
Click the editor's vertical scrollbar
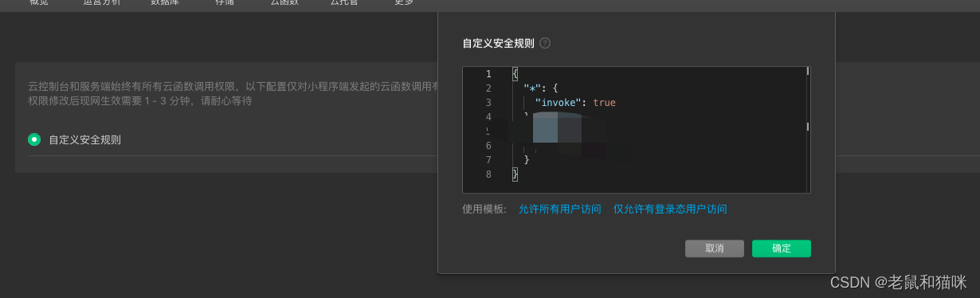808,129
